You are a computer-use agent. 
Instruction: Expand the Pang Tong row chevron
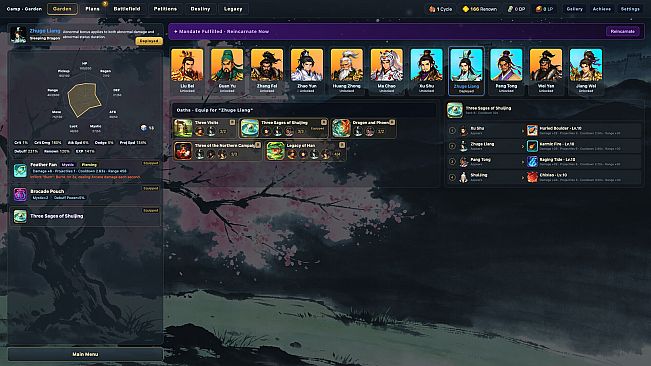point(523,162)
